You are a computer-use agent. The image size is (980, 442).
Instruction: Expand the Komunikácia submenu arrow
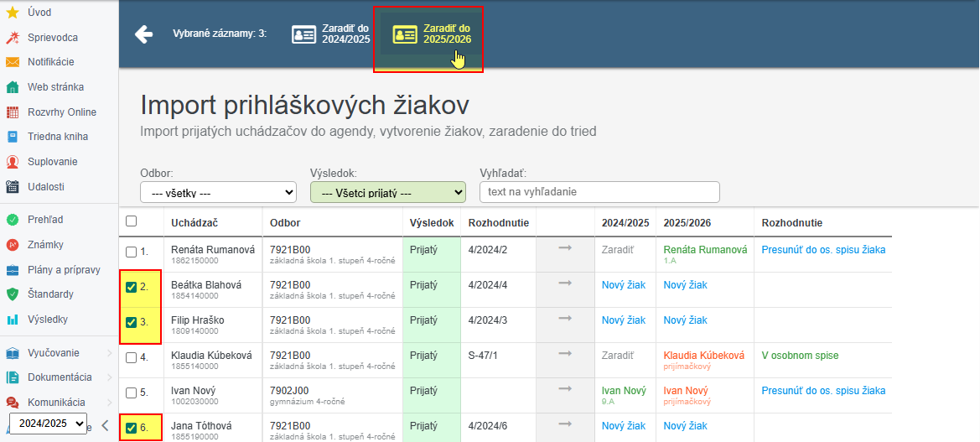(x=109, y=403)
